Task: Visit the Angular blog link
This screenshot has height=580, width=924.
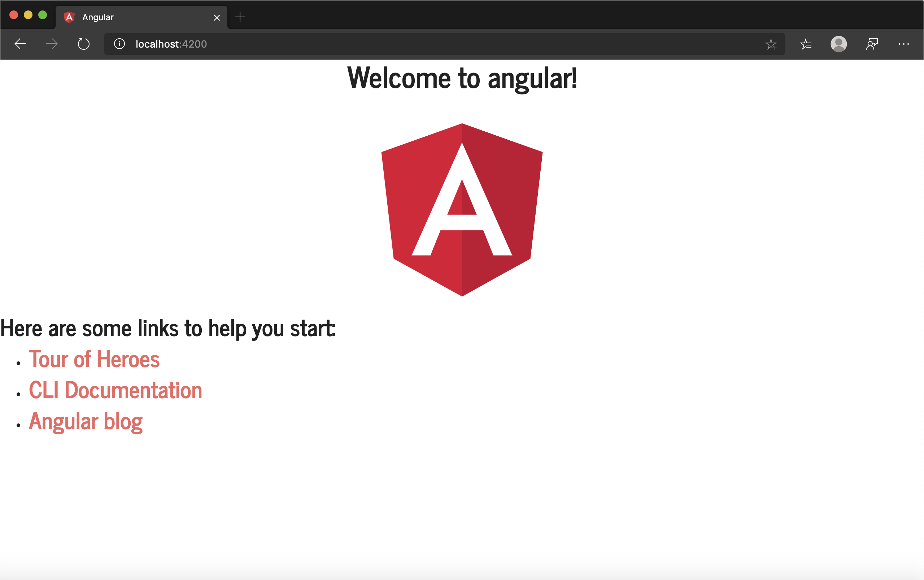Action: point(86,422)
